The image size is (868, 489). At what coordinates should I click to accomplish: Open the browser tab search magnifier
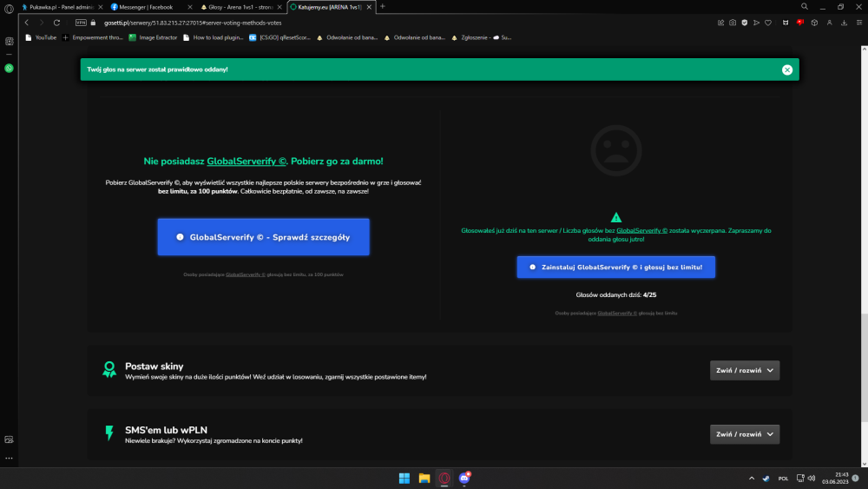pos(805,7)
